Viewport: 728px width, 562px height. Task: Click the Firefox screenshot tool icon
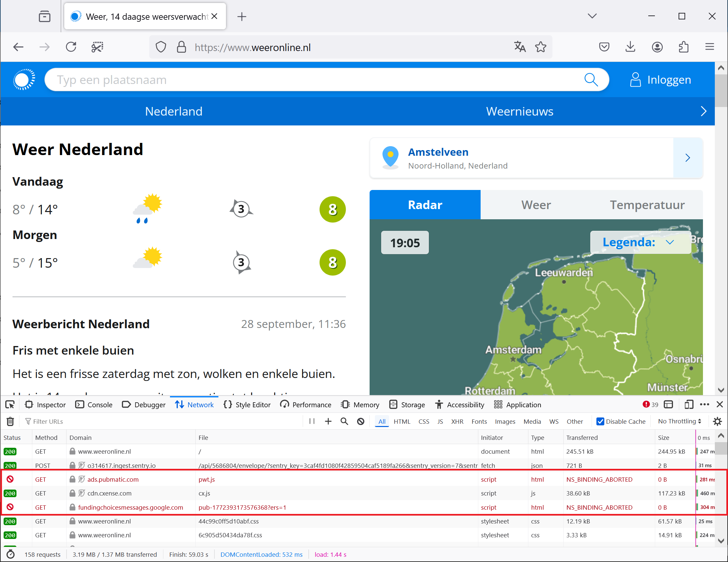97,47
